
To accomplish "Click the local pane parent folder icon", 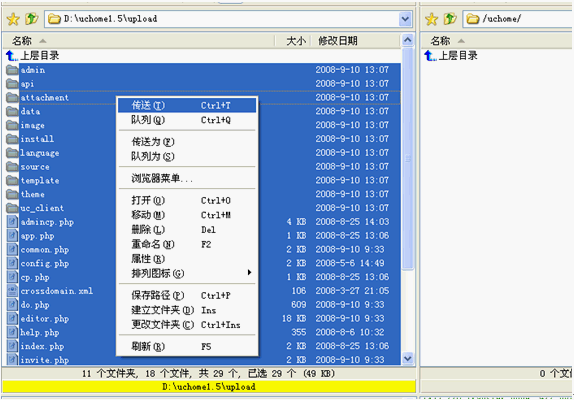I will click(32, 19).
